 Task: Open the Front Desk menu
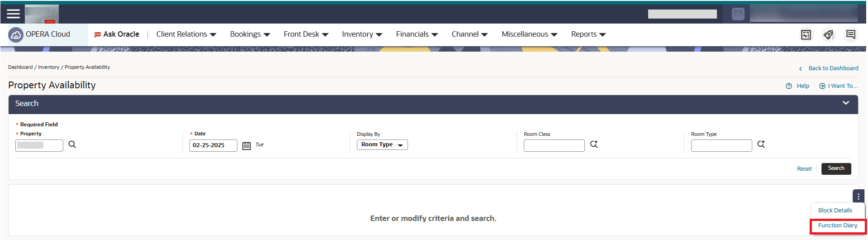click(x=306, y=34)
